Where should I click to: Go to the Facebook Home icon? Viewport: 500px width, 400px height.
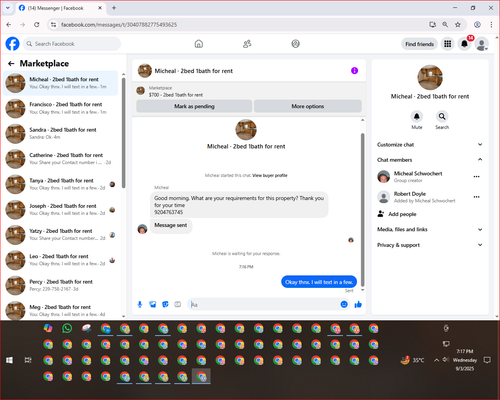pyautogui.click(x=199, y=44)
